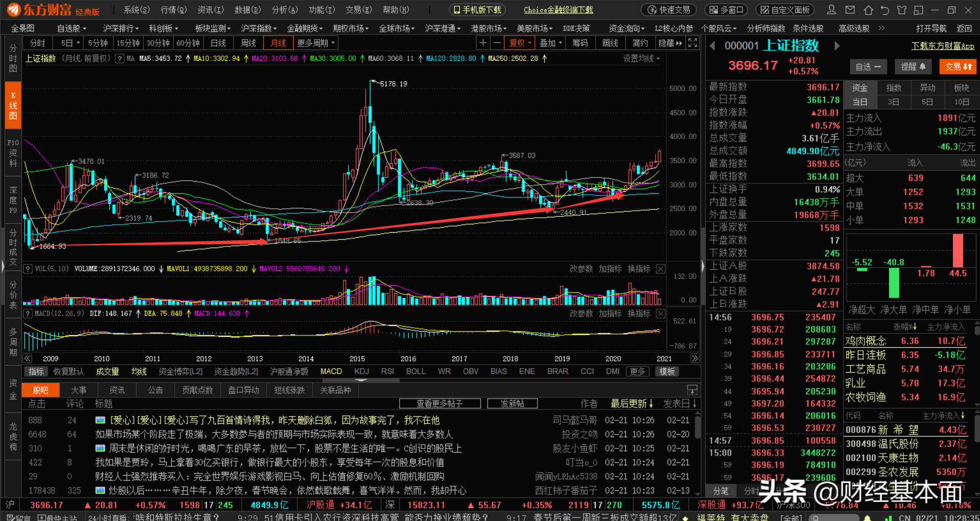980x521 pixels.
Task: Switch to 公告 announcements tab
Action: point(155,390)
